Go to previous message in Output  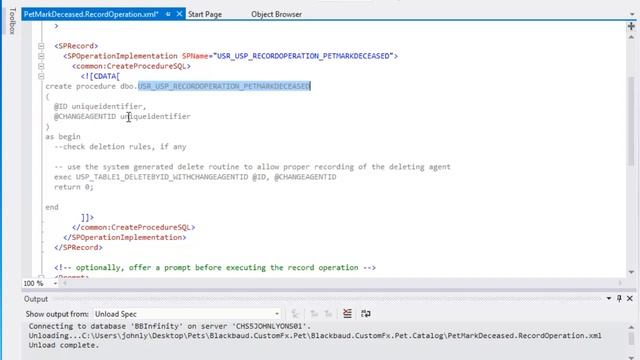click(314, 313)
